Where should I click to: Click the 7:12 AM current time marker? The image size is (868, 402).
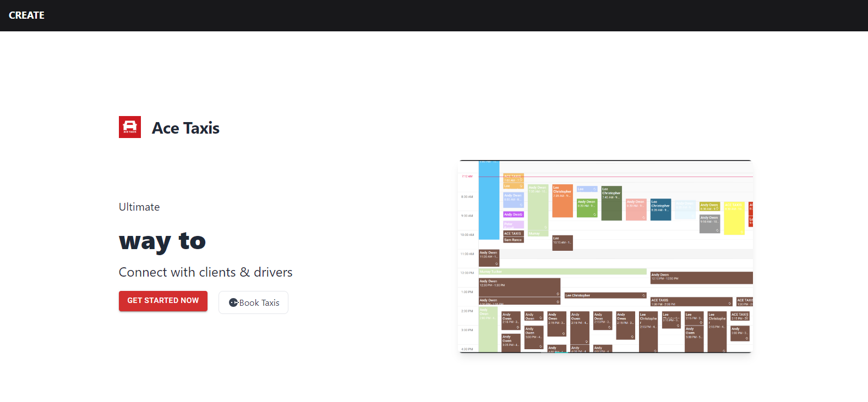click(467, 177)
